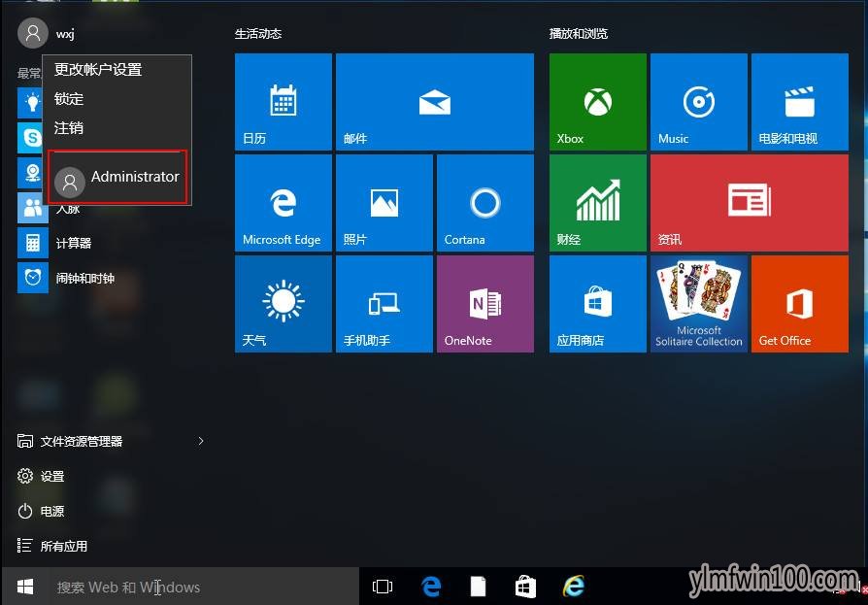The width and height of the screenshot is (868, 605).
Task: Click the Search Web and Windows box
Action: 203,587
